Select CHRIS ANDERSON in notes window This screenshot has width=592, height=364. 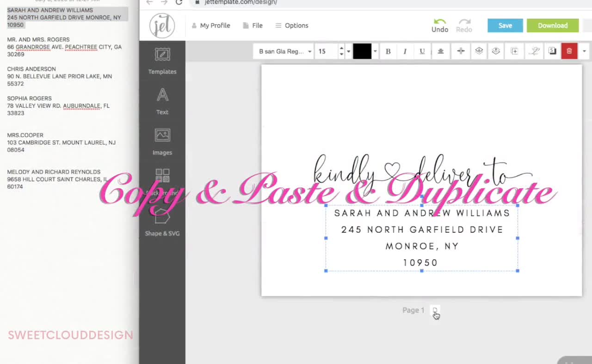[31, 69]
